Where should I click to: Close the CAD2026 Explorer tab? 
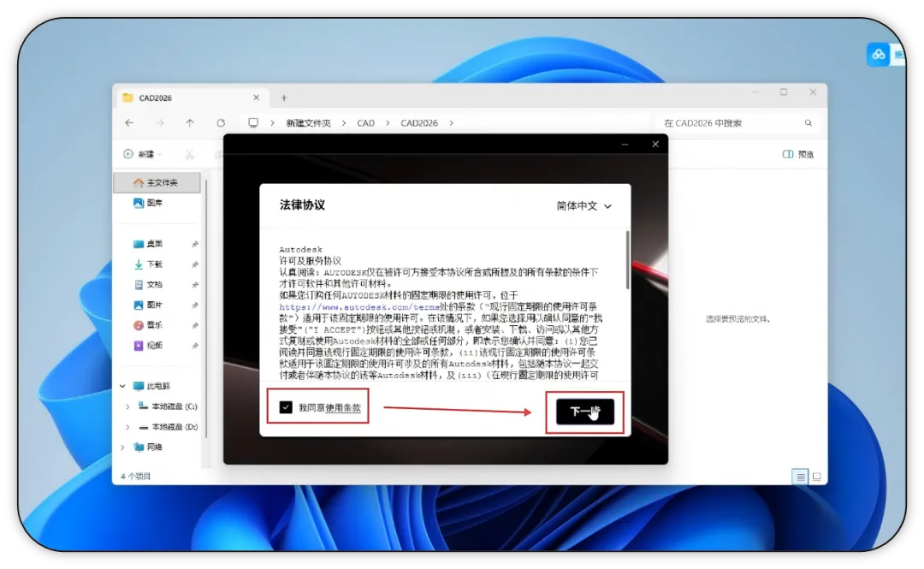(256, 98)
